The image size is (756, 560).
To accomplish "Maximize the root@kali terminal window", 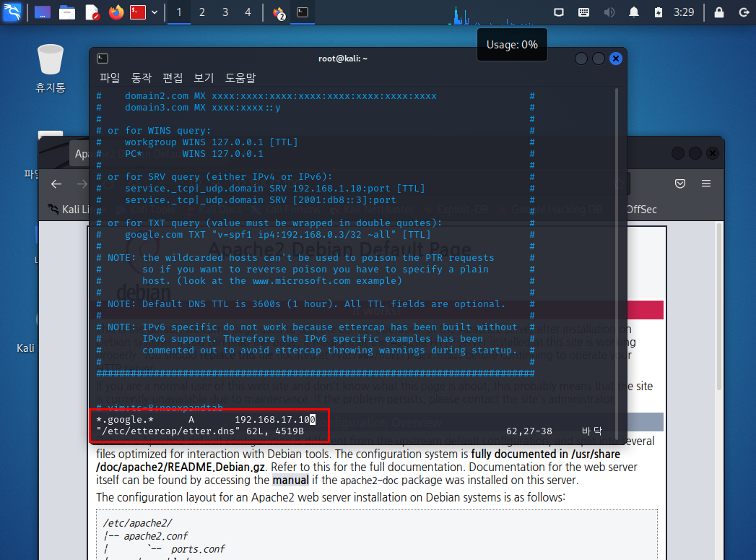I will [x=599, y=59].
